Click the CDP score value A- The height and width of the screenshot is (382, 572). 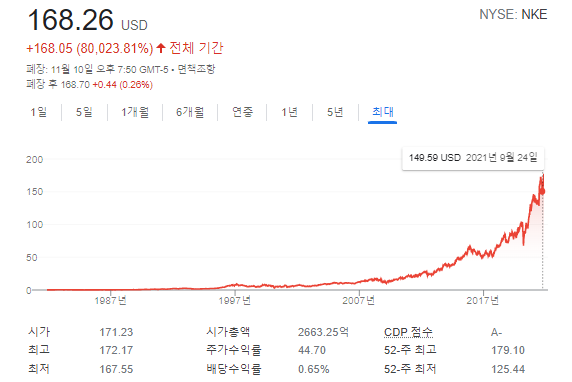tap(496, 332)
